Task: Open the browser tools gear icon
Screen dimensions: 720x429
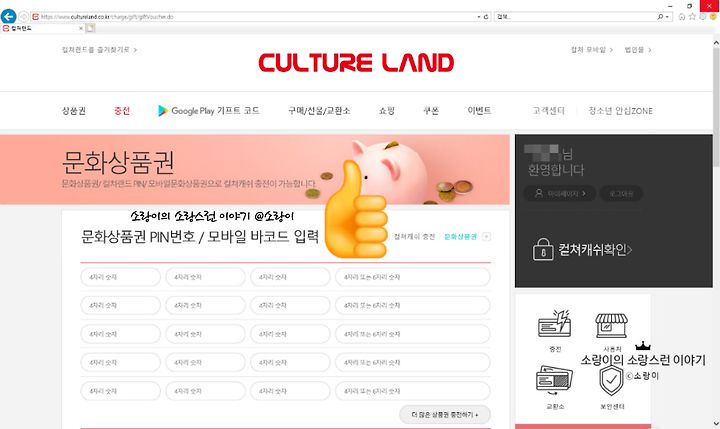Action: 703,17
